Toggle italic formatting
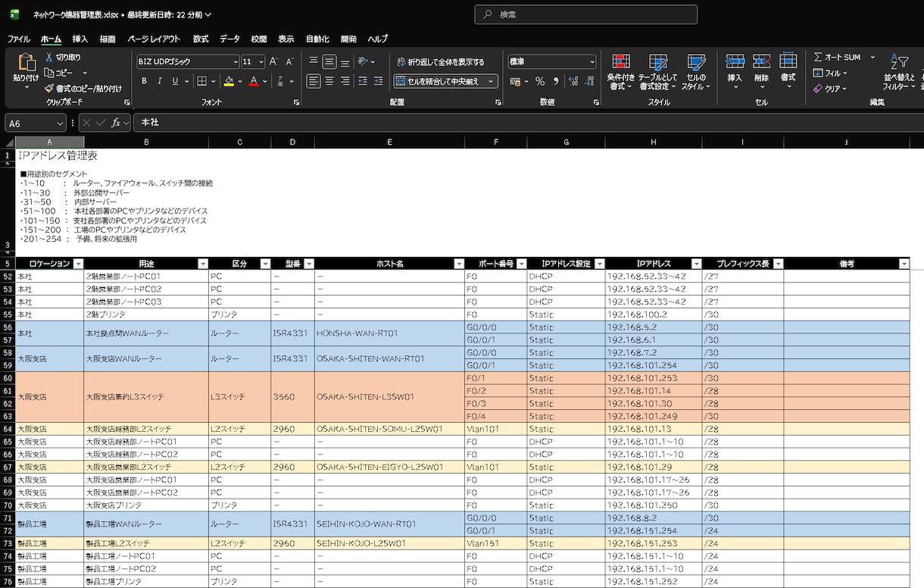The width and height of the screenshot is (924, 588). 160,81
